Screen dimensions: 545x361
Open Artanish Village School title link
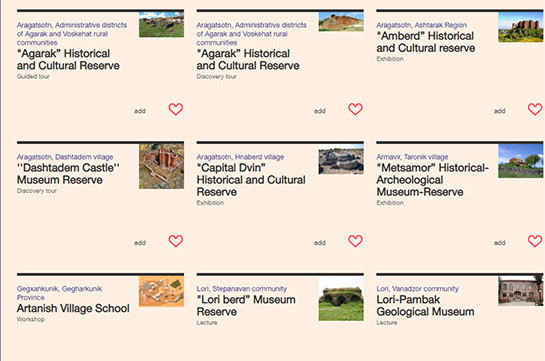[73, 308]
